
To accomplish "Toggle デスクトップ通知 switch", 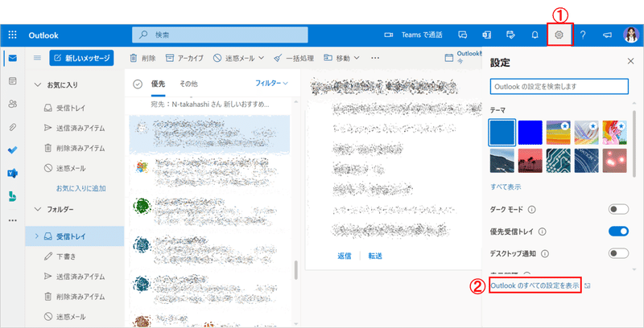I will pyautogui.click(x=618, y=253).
